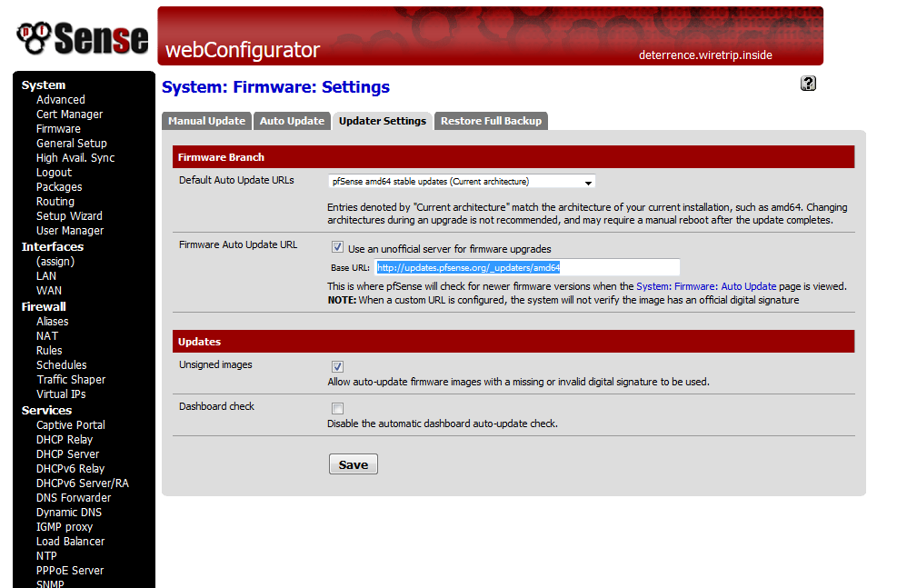897x588 pixels.
Task: Open Captive Portal settings
Action: (x=70, y=425)
